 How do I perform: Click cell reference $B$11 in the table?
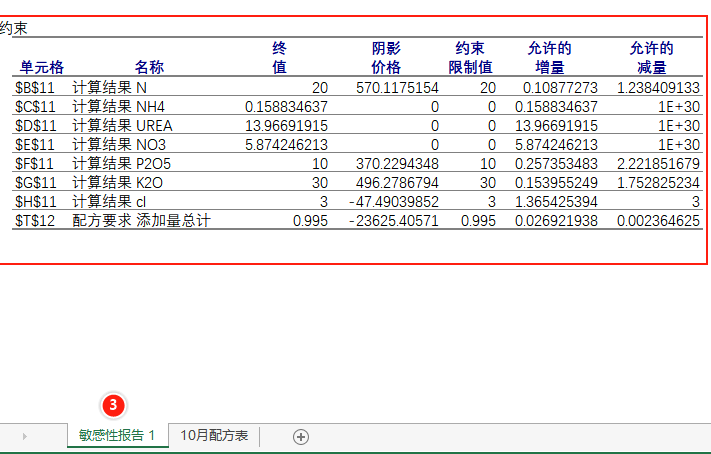[35, 88]
